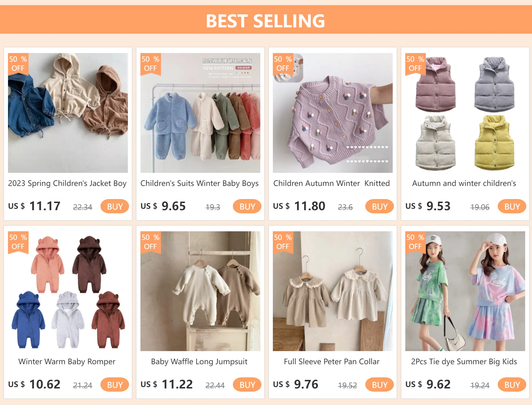Click the BEST SELLING header banner
This screenshot has width=532, height=405.
point(266,19)
